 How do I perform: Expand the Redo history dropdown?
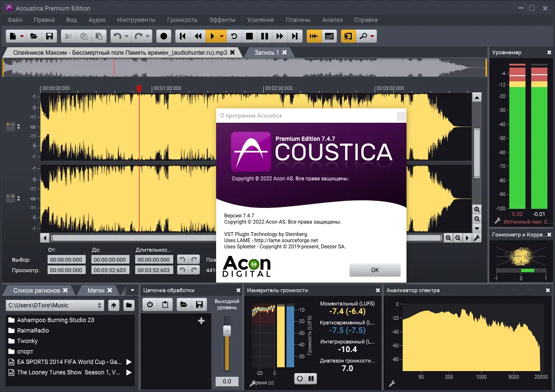click(x=148, y=36)
